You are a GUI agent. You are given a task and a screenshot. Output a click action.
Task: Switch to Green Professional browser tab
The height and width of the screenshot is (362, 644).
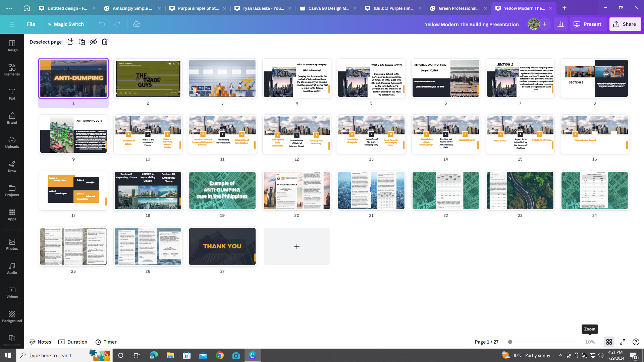(459, 8)
